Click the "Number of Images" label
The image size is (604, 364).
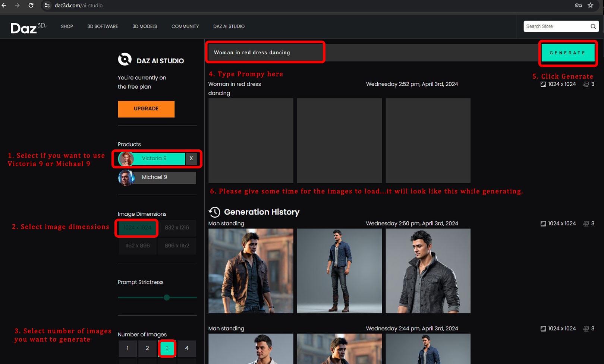click(142, 335)
